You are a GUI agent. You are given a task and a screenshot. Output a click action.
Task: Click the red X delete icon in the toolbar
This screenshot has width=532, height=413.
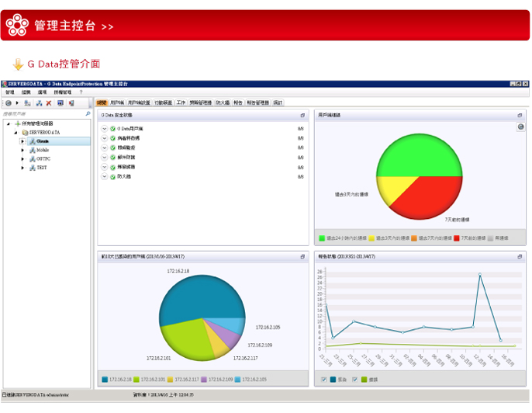[x=49, y=103]
